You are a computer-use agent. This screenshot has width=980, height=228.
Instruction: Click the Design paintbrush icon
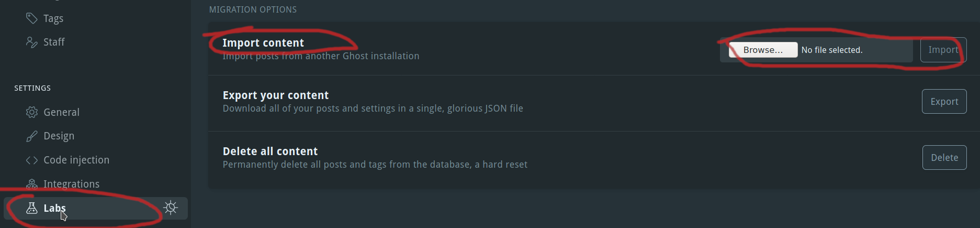tap(32, 136)
